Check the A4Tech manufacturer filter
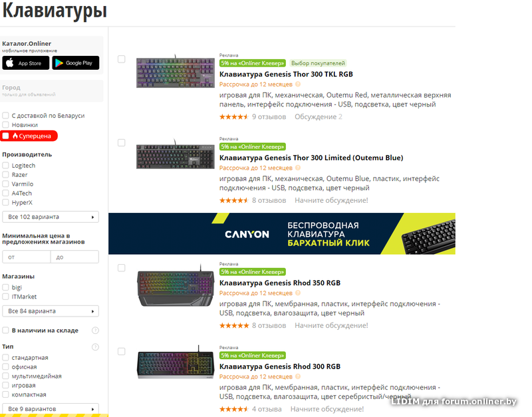The image size is (532, 417). click(x=5, y=193)
